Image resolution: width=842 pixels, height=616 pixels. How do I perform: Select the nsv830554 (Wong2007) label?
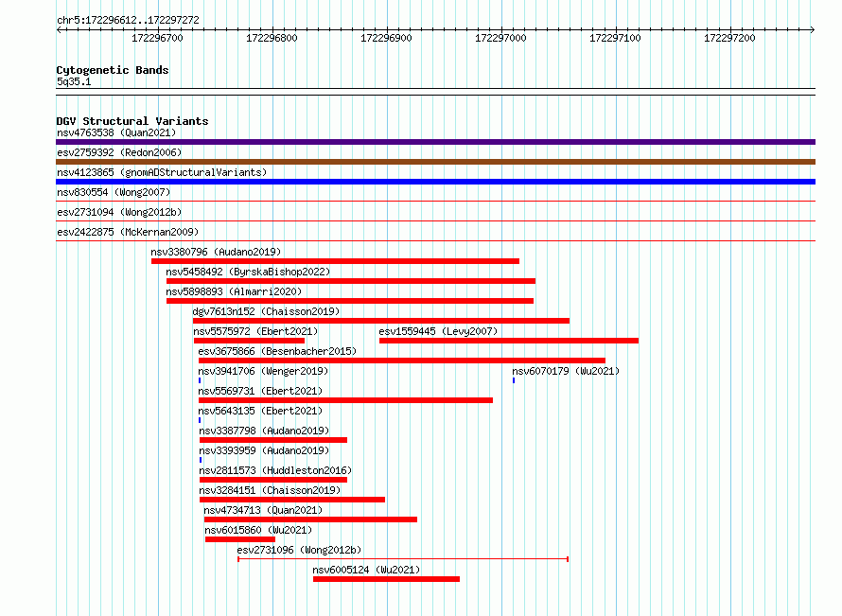coord(114,192)
